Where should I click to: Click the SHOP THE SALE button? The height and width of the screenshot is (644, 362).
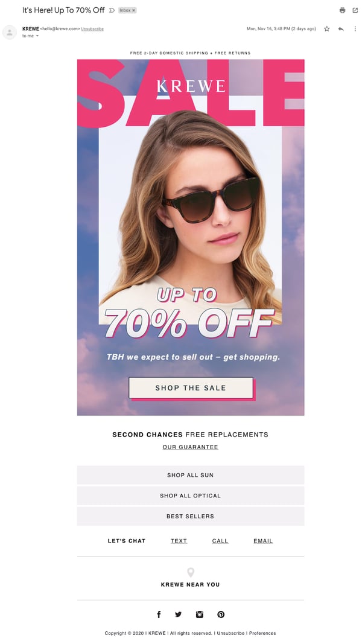pyautogui.click(x=191, y=387)
